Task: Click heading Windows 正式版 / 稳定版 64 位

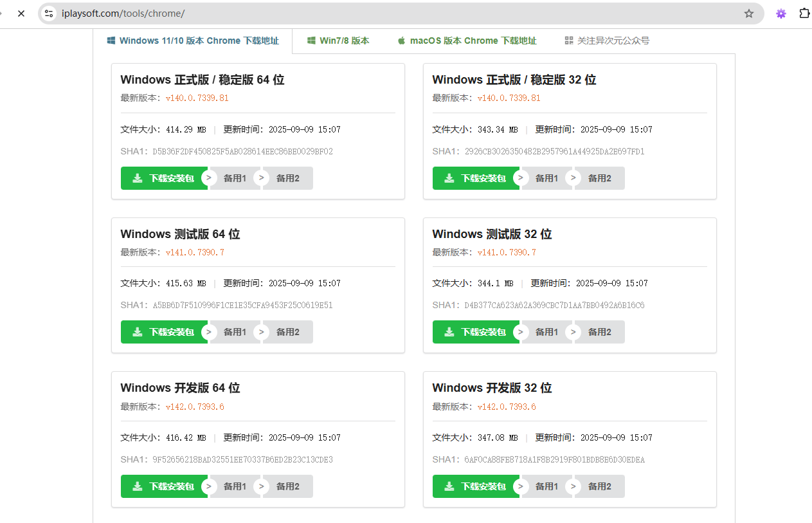Action: (x=203, y=80)
